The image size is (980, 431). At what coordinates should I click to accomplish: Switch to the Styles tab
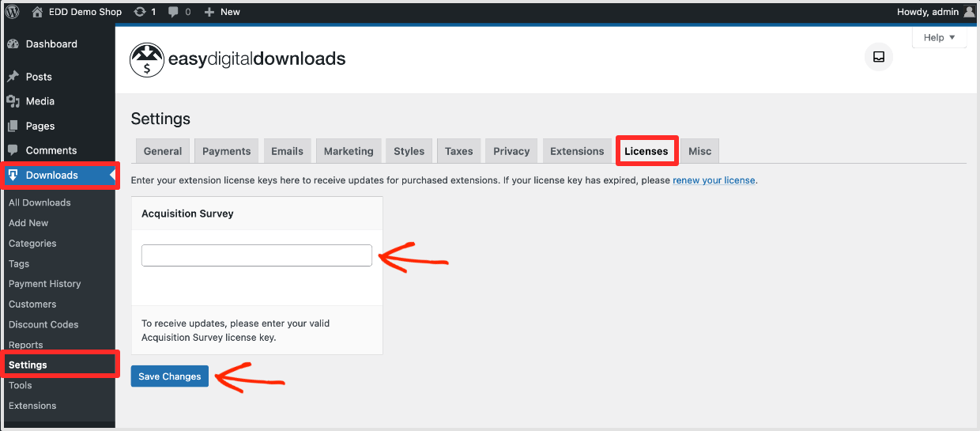409,151
